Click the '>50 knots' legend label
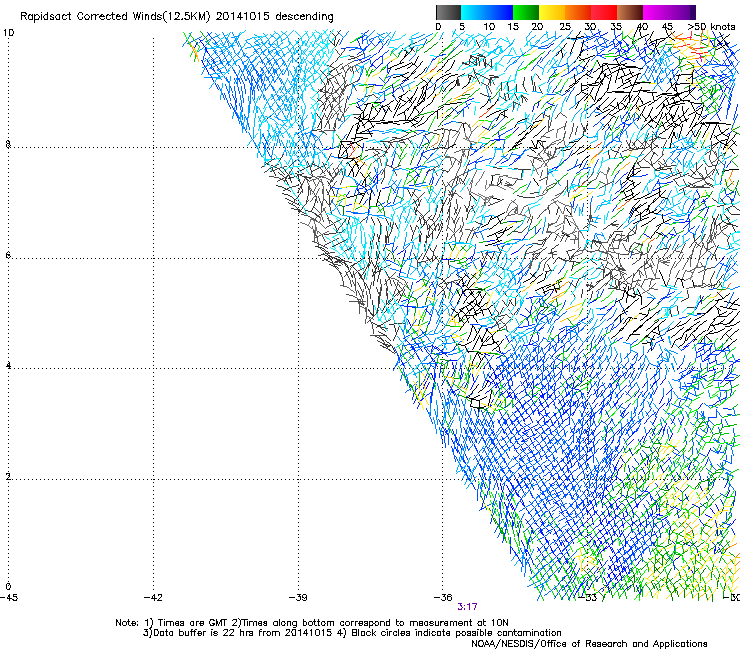Screen dimensions: 740x650 click(711, 26)
